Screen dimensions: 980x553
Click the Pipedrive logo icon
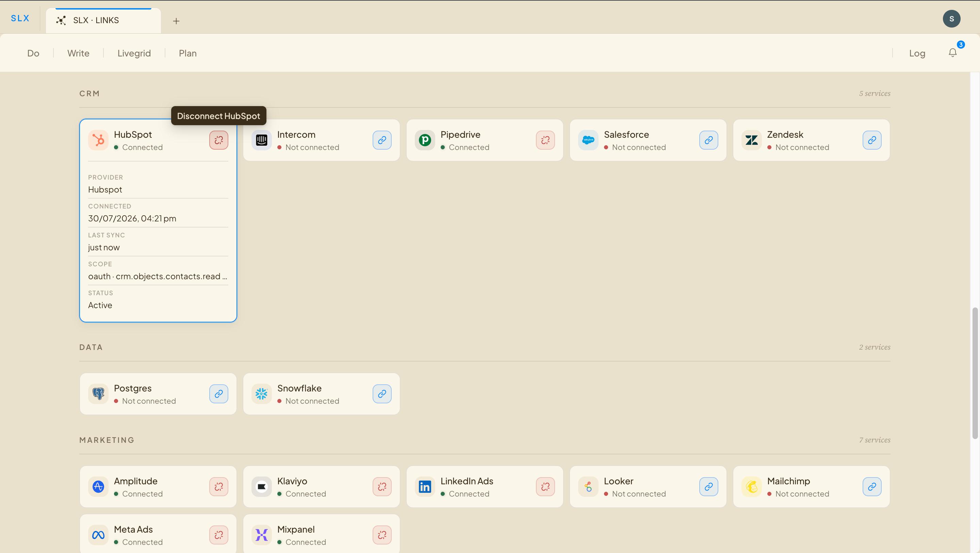point(425,140)
